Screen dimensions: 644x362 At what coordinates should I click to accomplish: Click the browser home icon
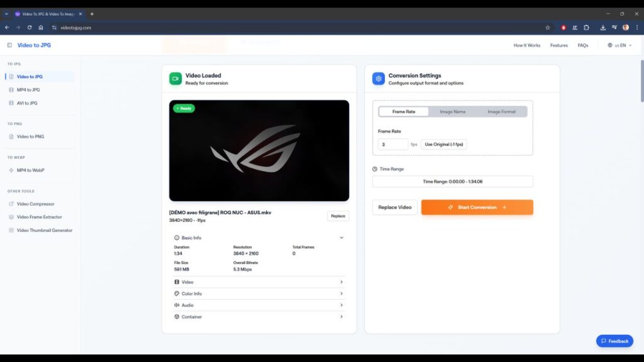point(41,28)
